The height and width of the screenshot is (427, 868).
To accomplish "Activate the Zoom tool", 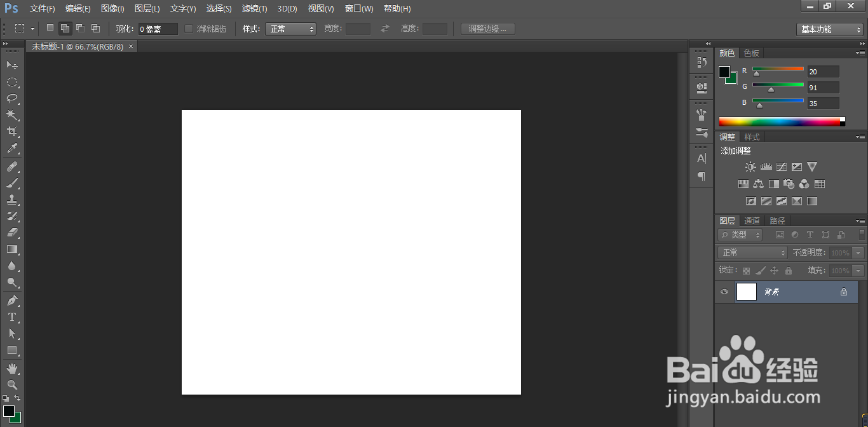I will click(13, 384).
